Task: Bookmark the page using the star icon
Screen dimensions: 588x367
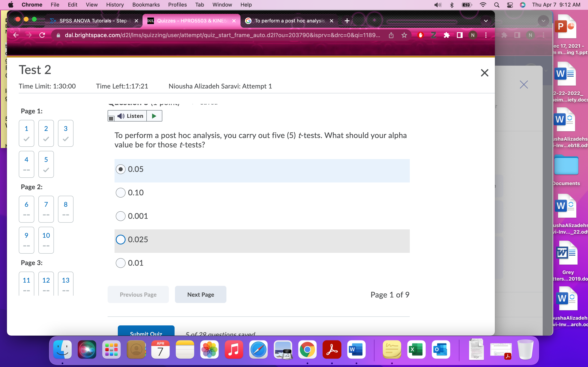Action: pos(404,35)
